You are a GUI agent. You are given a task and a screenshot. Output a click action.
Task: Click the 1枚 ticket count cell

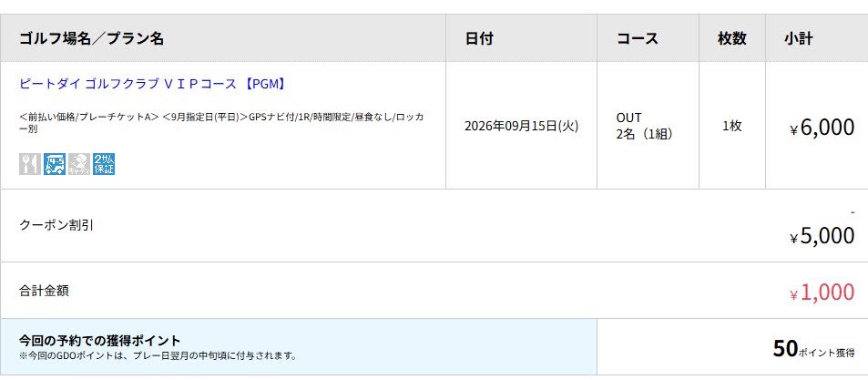tap(731, 127)
